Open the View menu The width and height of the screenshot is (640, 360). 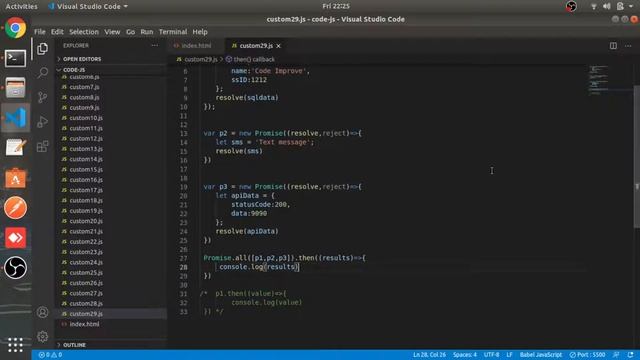tap(112, 32)
